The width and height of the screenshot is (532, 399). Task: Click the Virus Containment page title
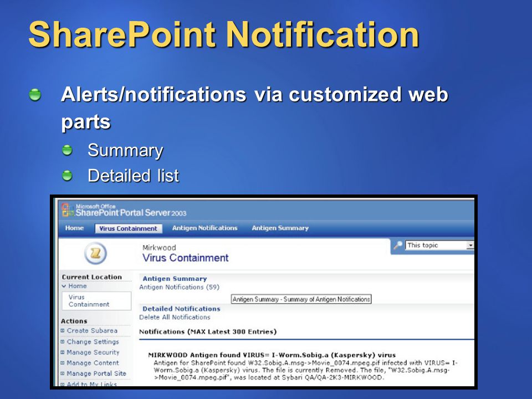(185, 258)
